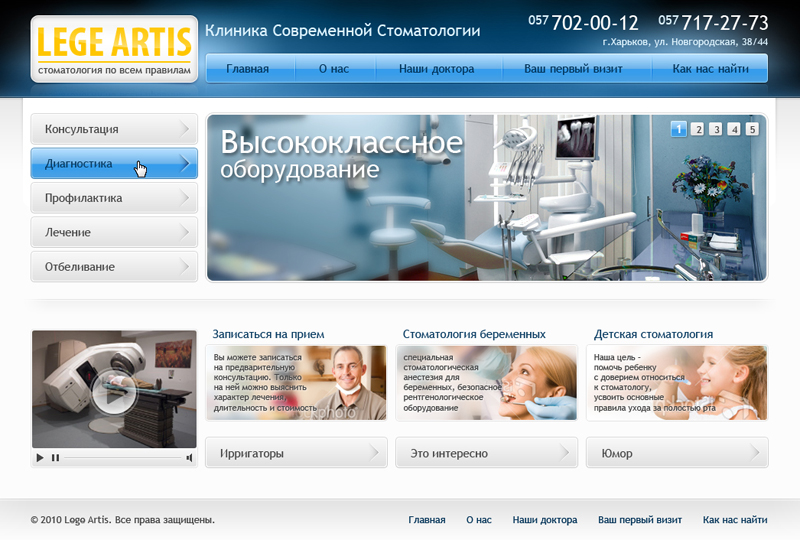Click the footer link Как нас найти
This screenshot has width=800, height=540.
click(735, 520)
